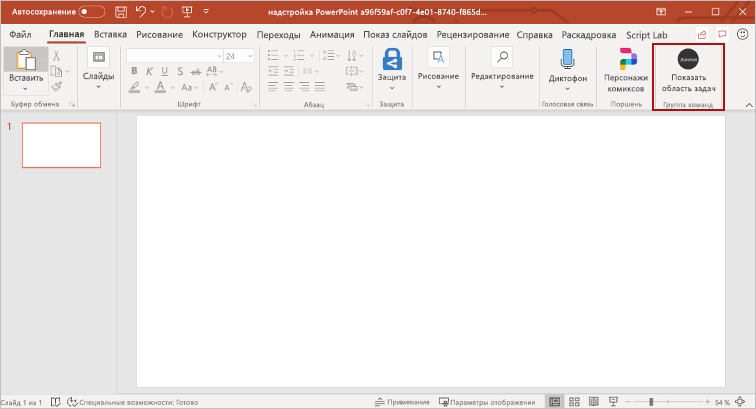The height and width of the screenshot is (409, 756).
Task: Toggle Italic formatting
Action: click(149, 71)
